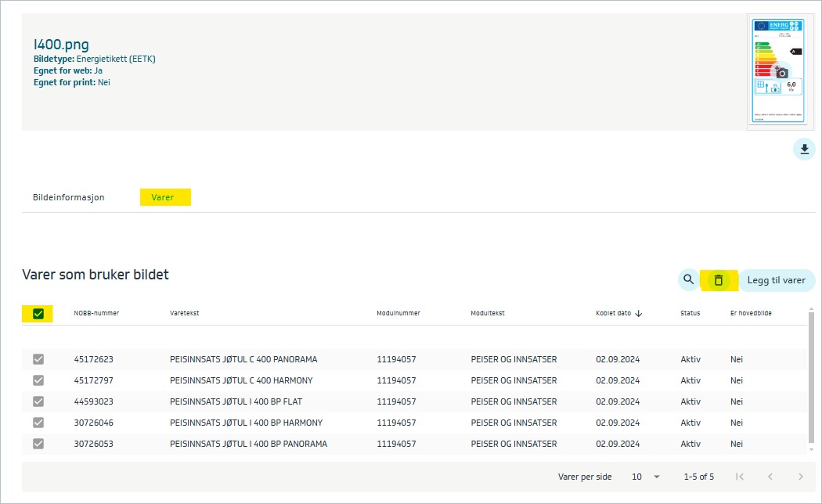Click the table vertical scrollbar
822x504 pixels.
click(809, 376)
